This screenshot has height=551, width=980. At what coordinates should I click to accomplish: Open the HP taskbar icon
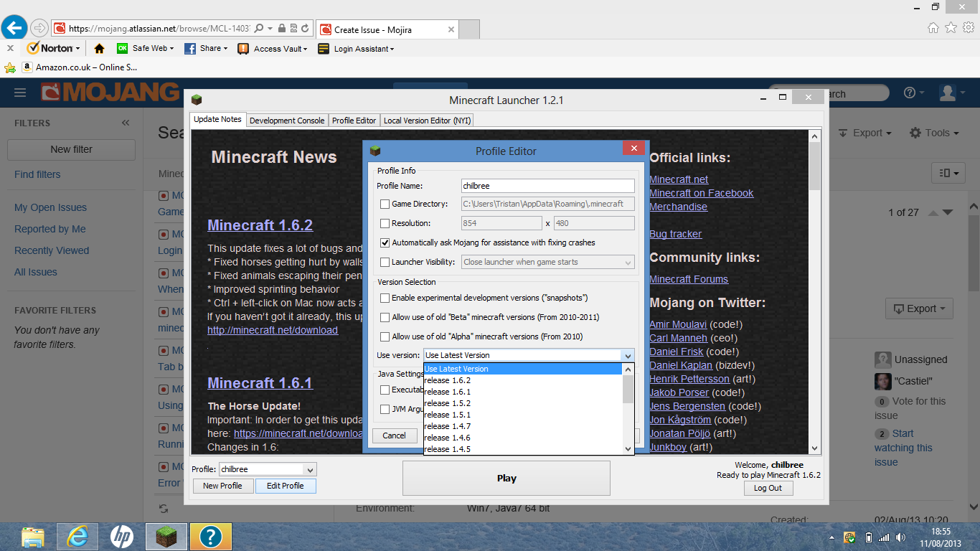pos(121,536)
